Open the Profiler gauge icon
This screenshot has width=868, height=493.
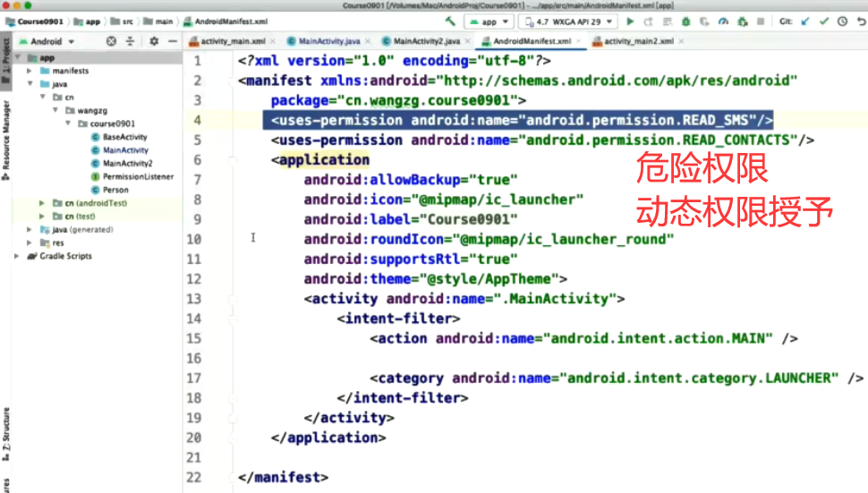pos(723,21)
